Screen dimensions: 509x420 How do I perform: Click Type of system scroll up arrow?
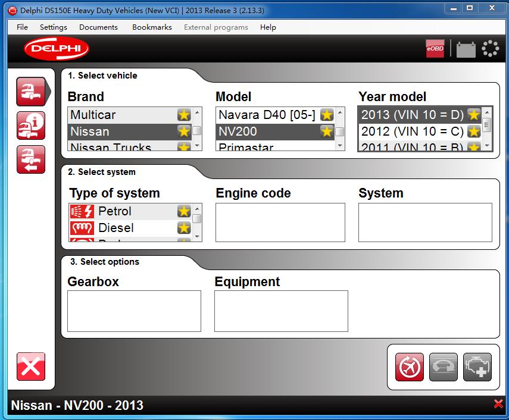(197, 209)
